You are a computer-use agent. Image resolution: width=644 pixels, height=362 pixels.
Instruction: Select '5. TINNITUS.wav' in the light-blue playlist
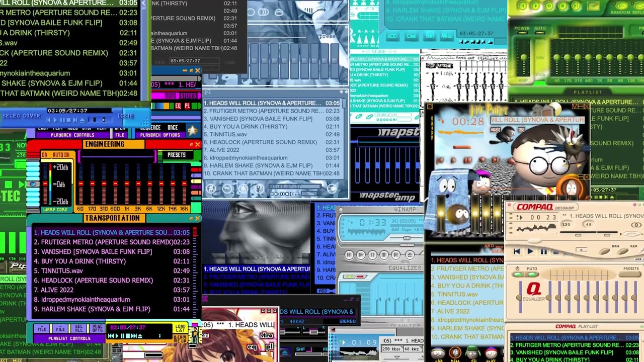(272, 134)
